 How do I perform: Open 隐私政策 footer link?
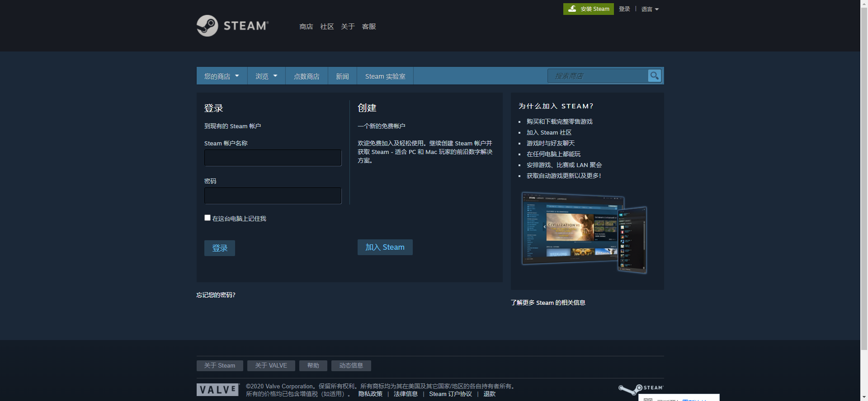click(370, 394)
